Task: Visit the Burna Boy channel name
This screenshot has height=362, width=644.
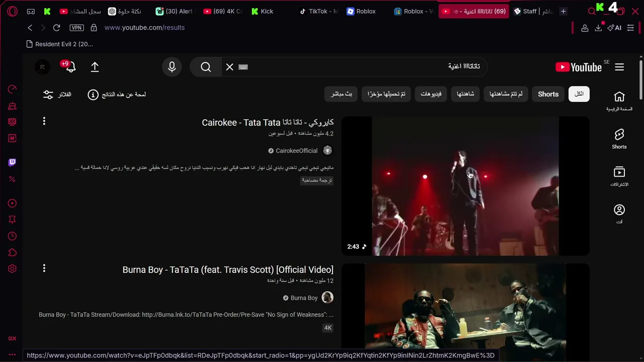Action: 304,298
